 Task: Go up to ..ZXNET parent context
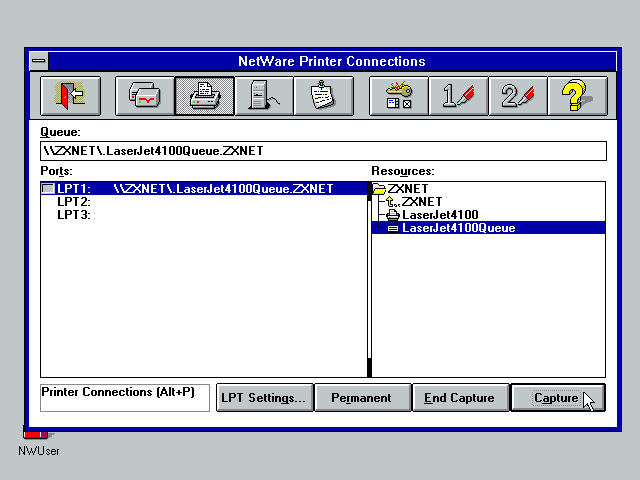[422, 202]
